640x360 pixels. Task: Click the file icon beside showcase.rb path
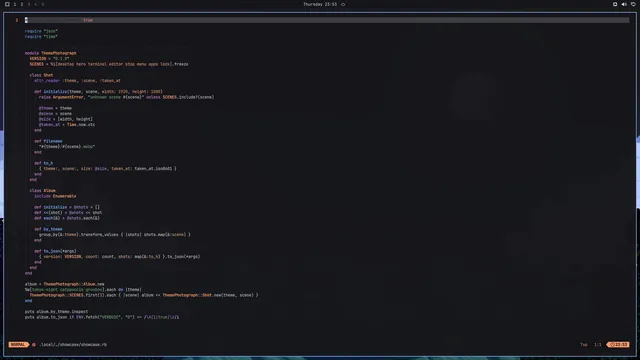pyautogui.click(x=34, y=344)
